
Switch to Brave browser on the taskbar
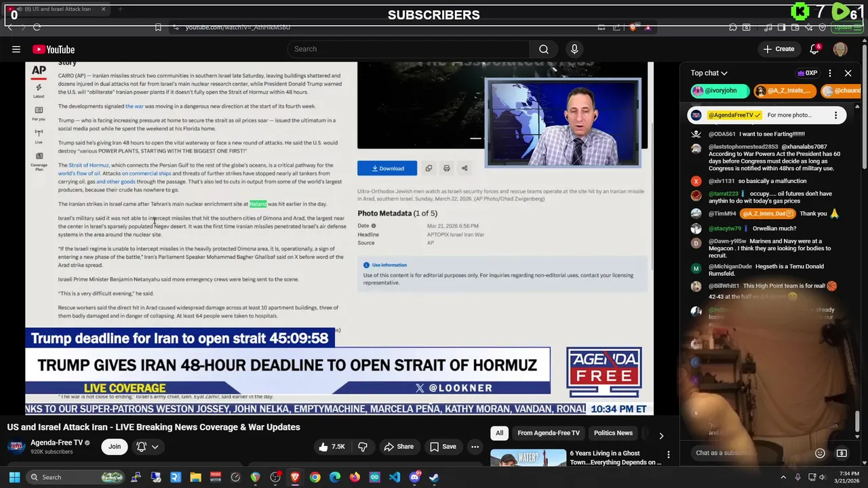coord(295,477)
